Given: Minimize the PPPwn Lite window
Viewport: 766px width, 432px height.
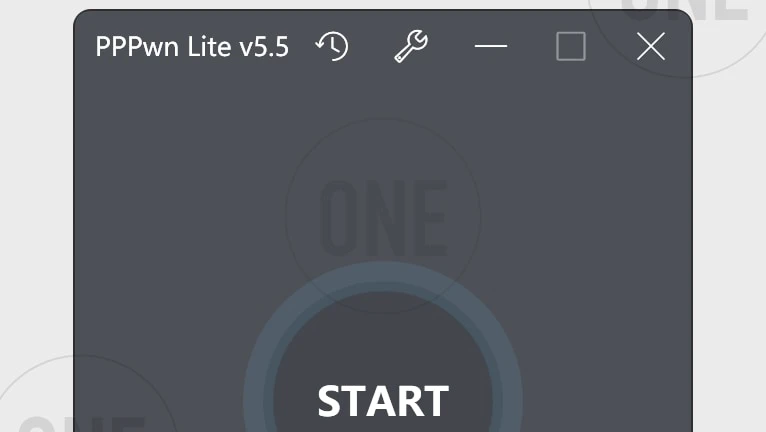Looking at the screenshot, I should [490, 46].
